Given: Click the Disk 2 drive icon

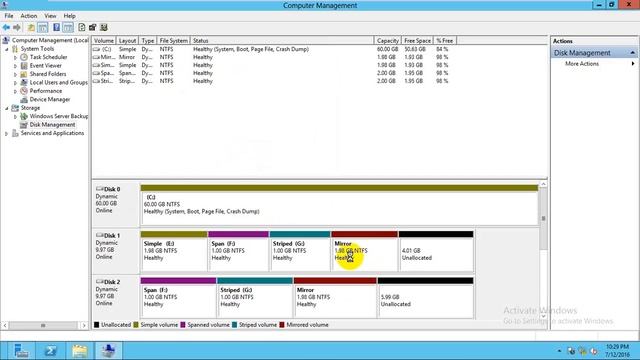Looking at the screenshot, I should [x=100, y=282].
